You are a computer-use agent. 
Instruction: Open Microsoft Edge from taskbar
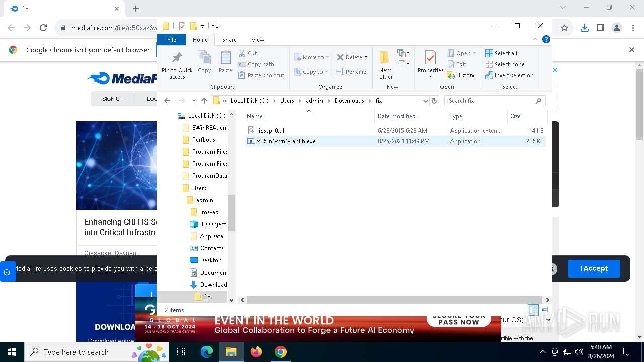tap(207, 352)
